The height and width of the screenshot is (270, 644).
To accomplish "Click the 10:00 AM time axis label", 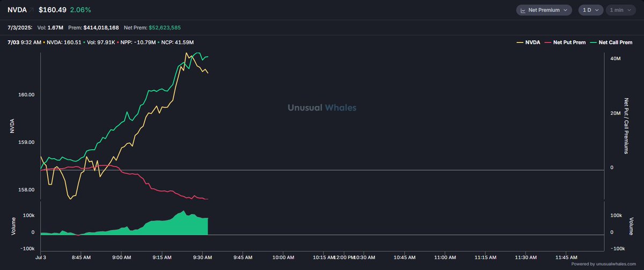I will coord(283,257).
